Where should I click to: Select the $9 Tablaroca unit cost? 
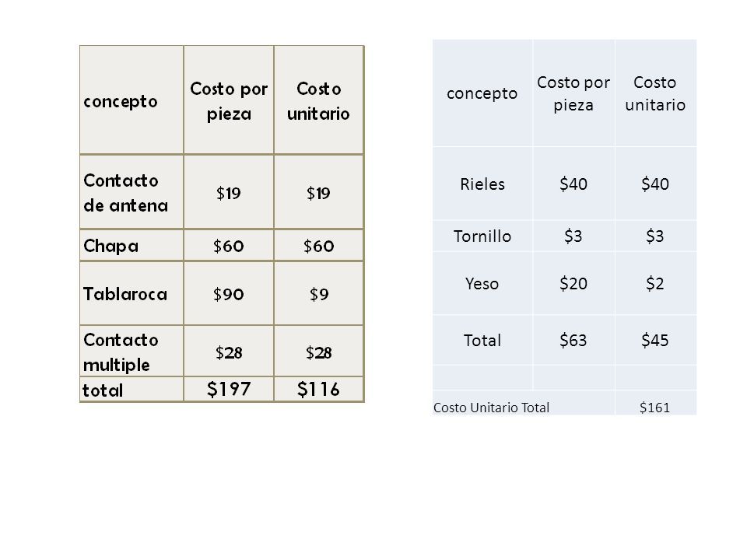click(319, 294)
